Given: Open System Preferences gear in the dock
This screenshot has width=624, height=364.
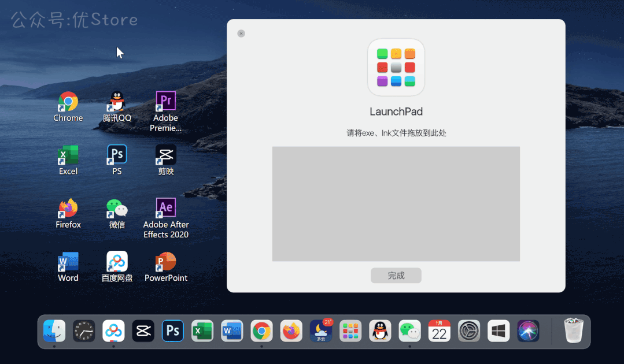Looking at the screenshot, I should pyautogui.click(x=469, y=330).
